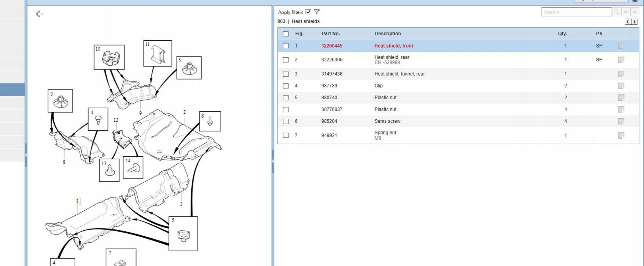Select part number 30776037
Image resolution: width=644 pixels, height=266 pixels.
(332, 109)
